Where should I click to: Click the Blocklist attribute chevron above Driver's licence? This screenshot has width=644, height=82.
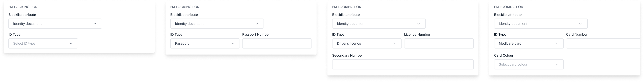[x=419, y=24]
